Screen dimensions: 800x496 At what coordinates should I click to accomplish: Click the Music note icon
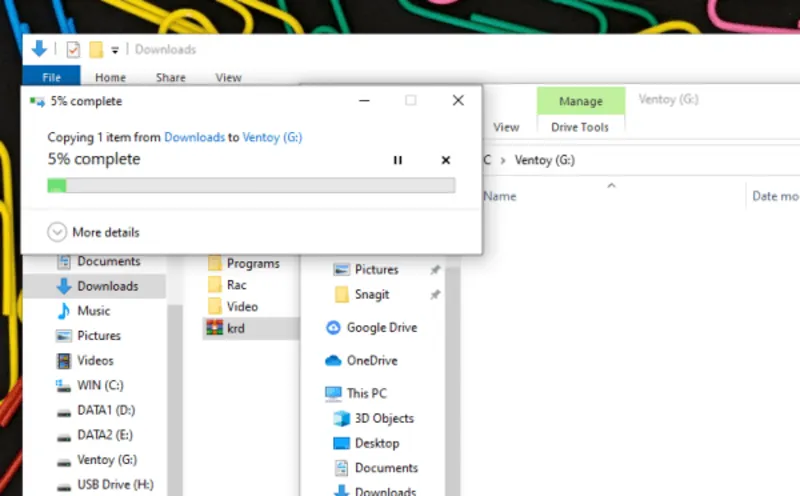click(x=64, y=311)
